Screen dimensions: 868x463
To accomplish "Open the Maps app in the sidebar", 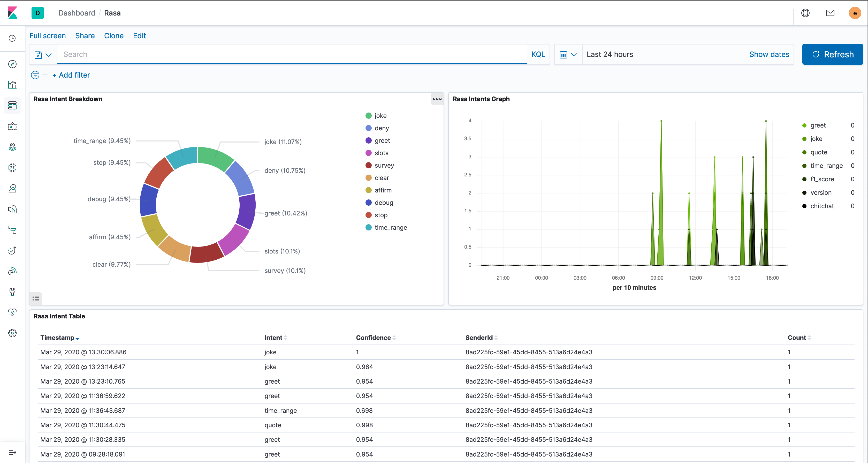I will [12, 147].
